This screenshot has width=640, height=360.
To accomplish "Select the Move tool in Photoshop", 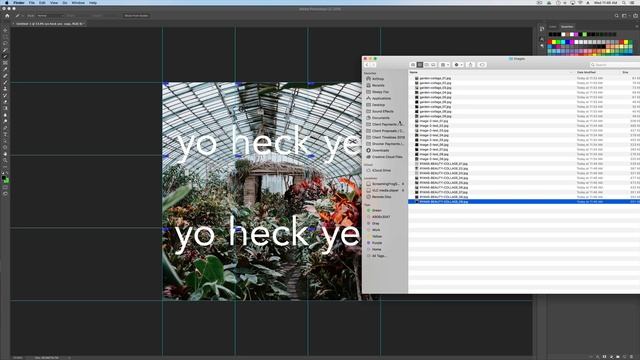I will tap(5, 31).
